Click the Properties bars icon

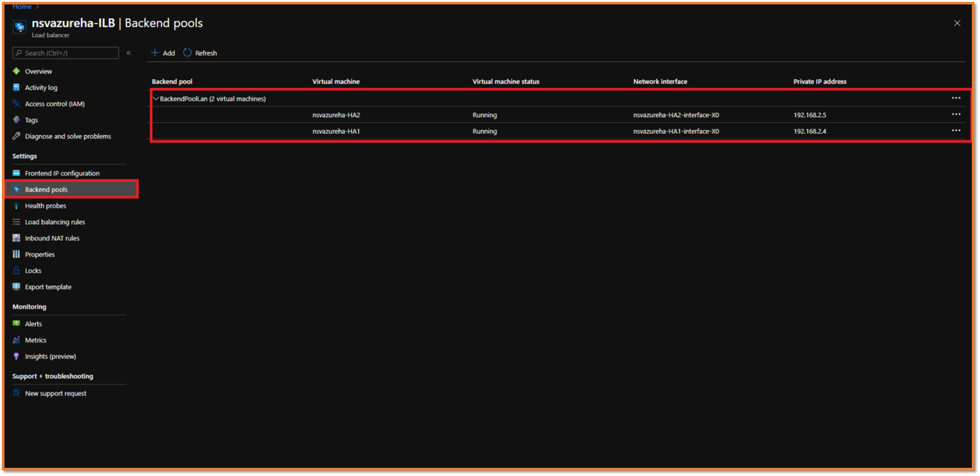pos(16,255)
